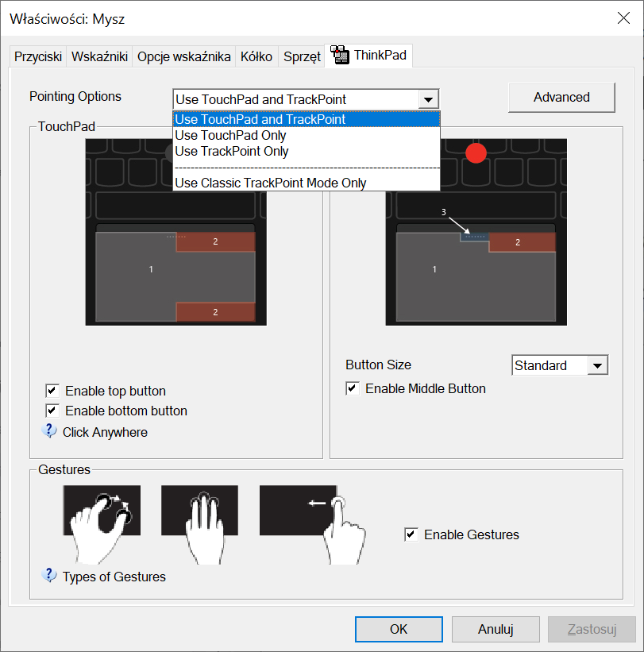Viewport: 644px width, 652px height.
Task: Toggle the Enable Gestures checkbox
Action: (411, 534)
